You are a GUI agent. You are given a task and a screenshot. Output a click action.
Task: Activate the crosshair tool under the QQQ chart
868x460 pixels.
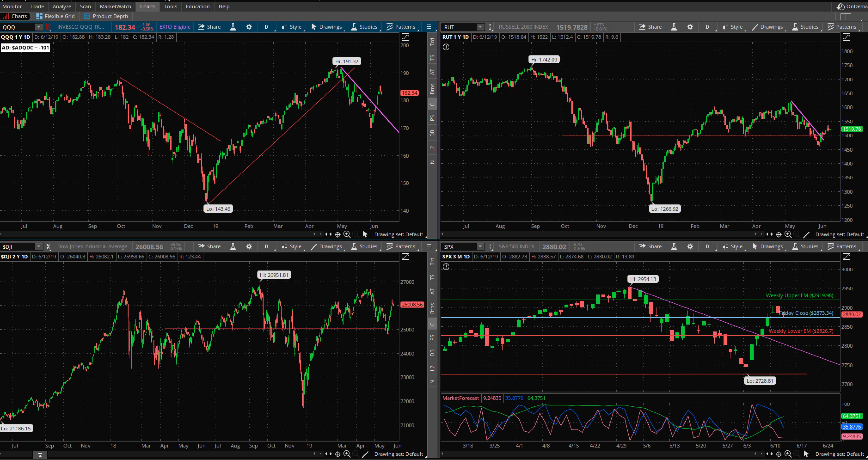pyautogui.click(x=338, y=234)
